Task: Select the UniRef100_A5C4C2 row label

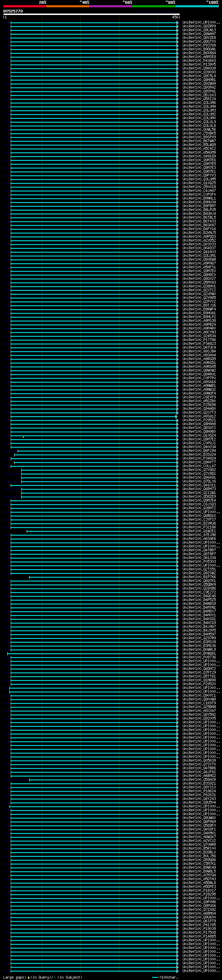Action: pos(199,148)
